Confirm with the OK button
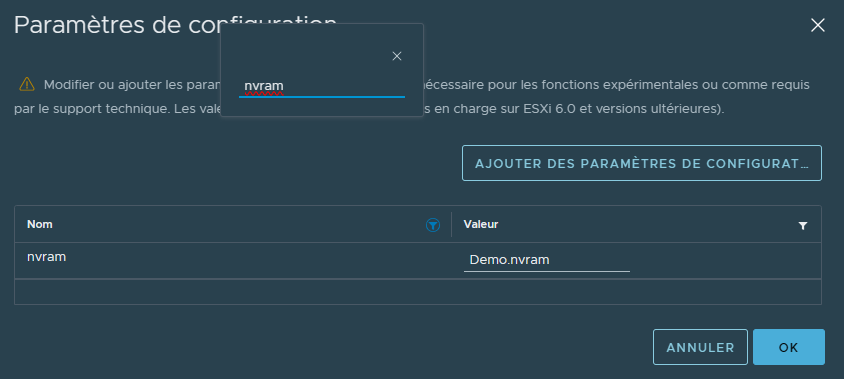This screenshot has width=844, height=379. tap(789, 347)
